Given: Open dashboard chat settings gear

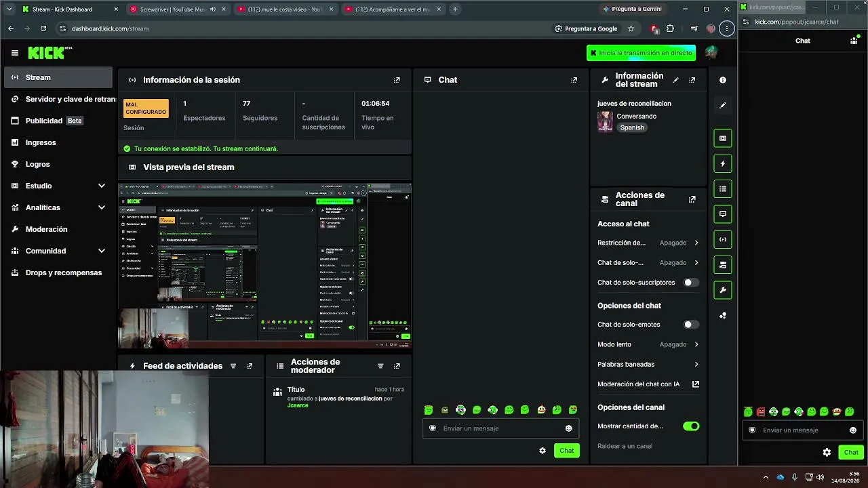Looking at the screenshot, I should click(542, 451).
